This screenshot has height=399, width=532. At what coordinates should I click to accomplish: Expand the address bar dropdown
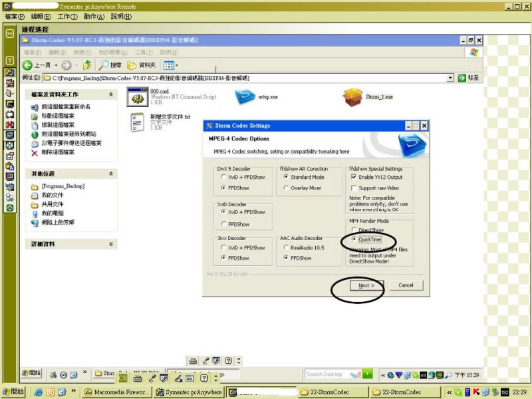point(450,78)
